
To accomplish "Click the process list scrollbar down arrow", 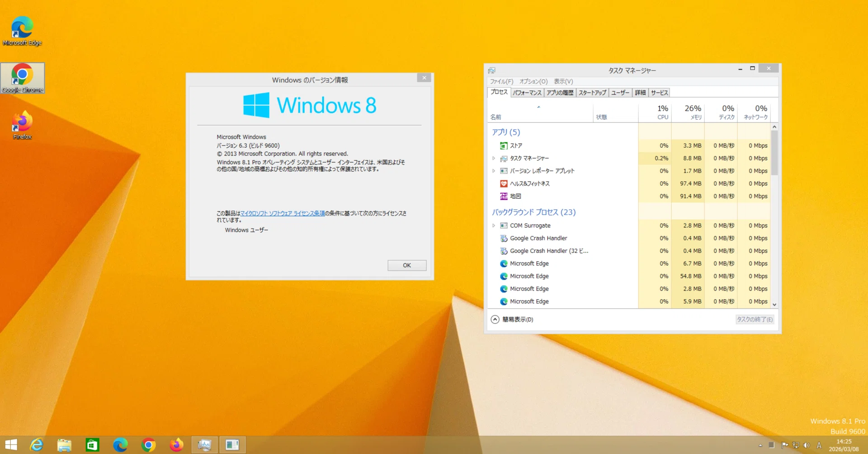I will coord(774,304).
